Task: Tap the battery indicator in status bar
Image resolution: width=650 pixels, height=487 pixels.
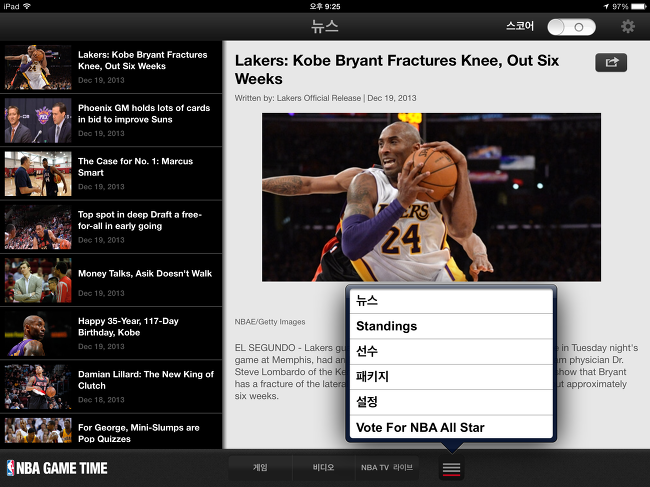Action: tap(638, 6)
